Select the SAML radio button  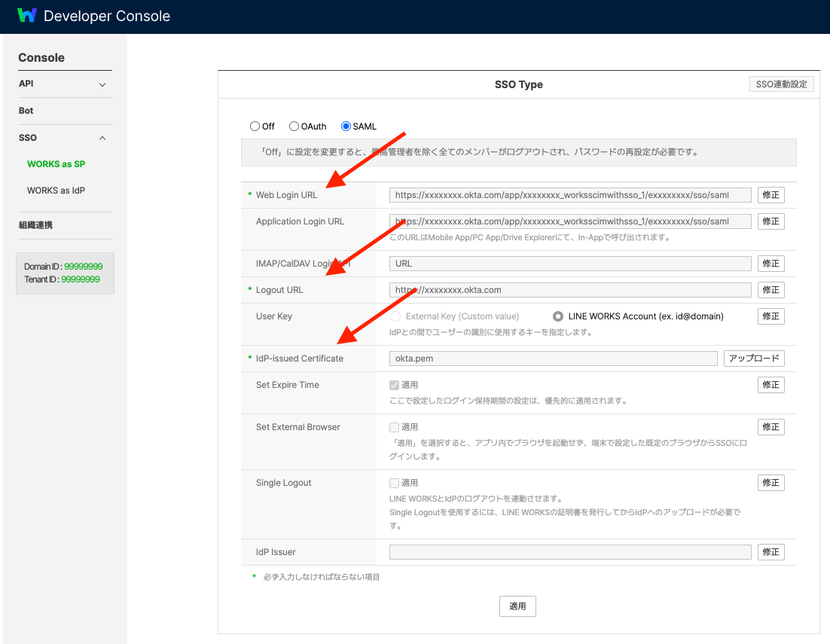pyautogui.click(x=346, y=126)
